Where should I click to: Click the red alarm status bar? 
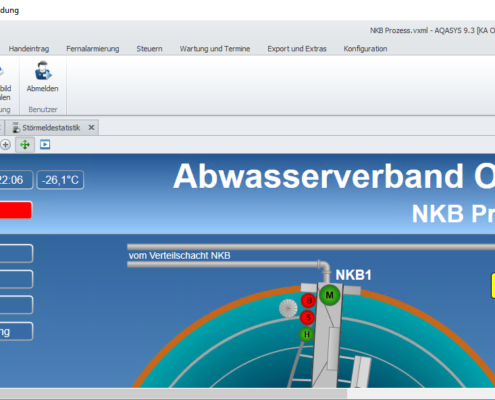coord(16,210)
